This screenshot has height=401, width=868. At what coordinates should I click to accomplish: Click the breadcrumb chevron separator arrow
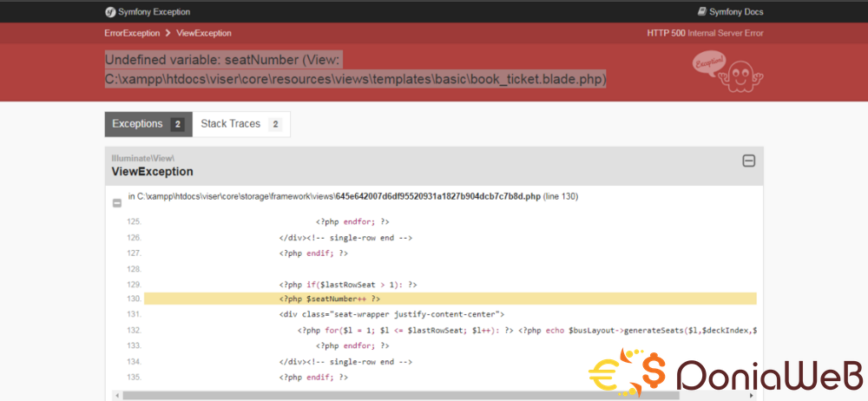click(x=168, y=33)
